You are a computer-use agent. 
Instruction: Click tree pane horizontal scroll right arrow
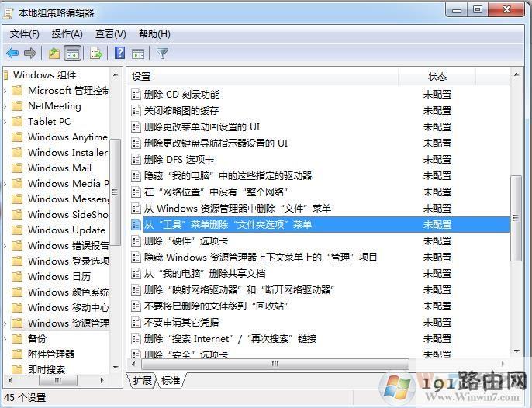[x=102, y=380]
